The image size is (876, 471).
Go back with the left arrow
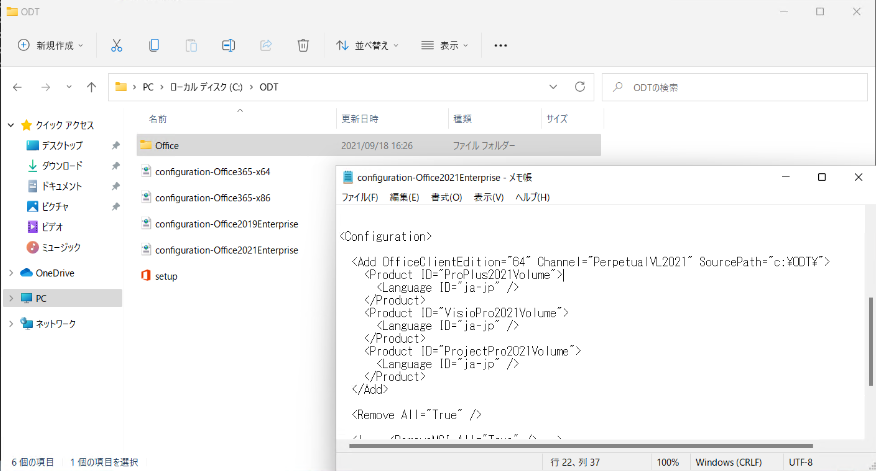tap(17, 87)
